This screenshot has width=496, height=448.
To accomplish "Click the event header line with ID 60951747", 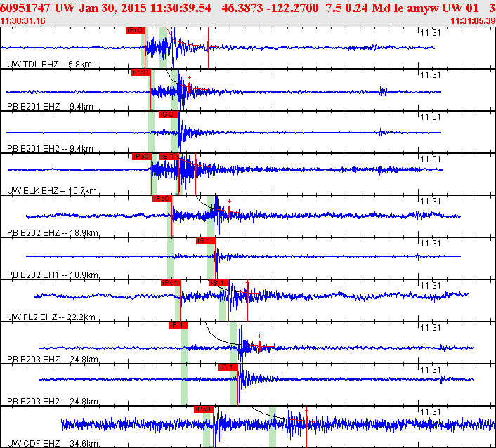I will [248, 8].
